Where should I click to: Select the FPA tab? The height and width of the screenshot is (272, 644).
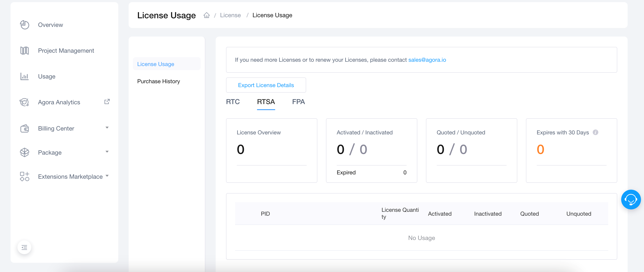[x=298, y=101]
